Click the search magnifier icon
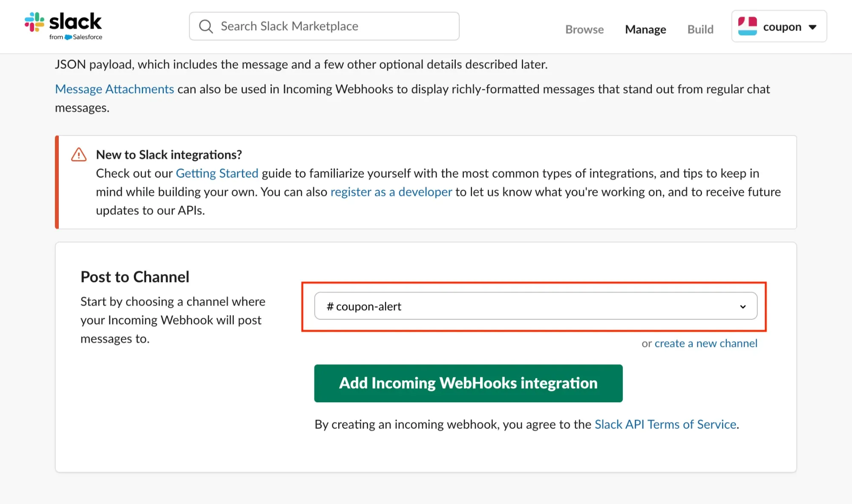This screenshot has width=852, height=504. click(206, 26)
